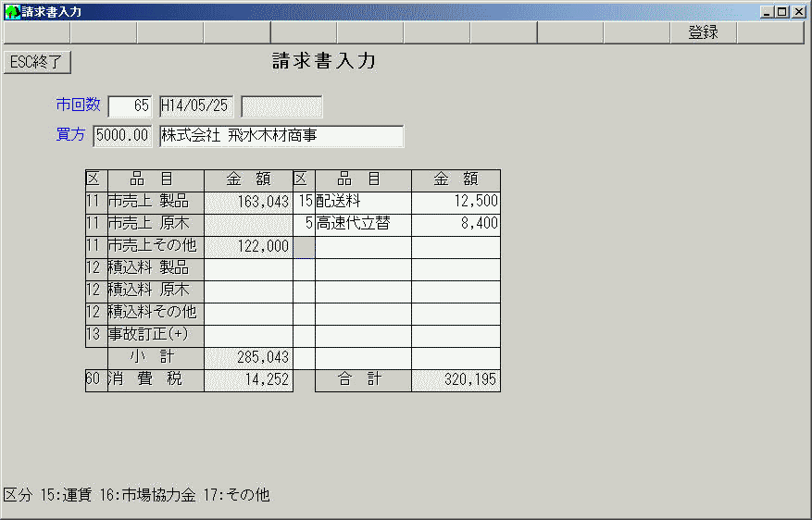
Task: Click the 市売上その他 item label
Action: coord(156,247)
